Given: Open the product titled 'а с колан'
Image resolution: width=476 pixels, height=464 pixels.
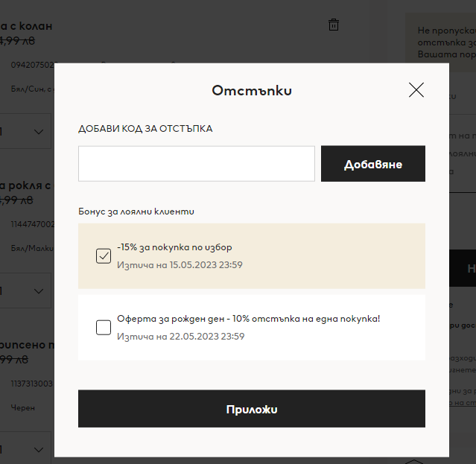Looking at the screenshot, I should [26, 26].
